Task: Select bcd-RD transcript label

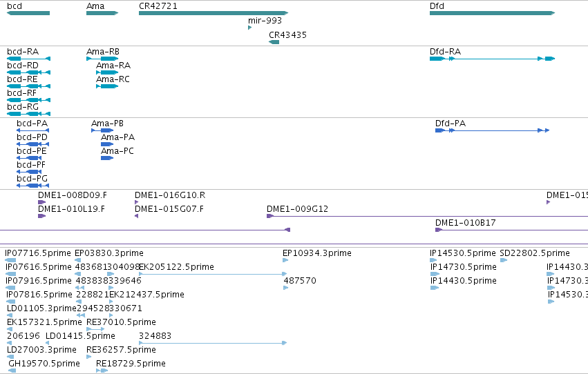Action: pos(23,66)
